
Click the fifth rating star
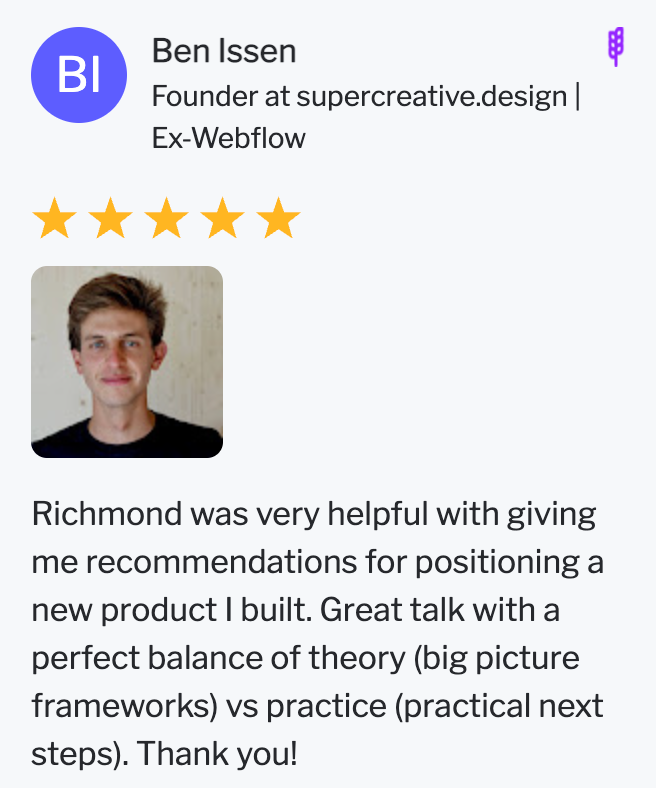pos(278,218)
